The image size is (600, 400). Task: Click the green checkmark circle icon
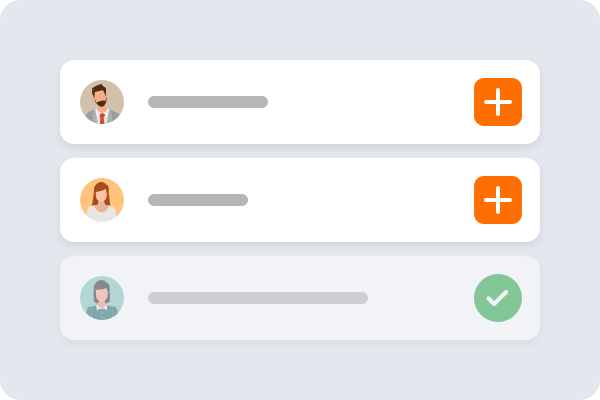[x=497, y=298]
